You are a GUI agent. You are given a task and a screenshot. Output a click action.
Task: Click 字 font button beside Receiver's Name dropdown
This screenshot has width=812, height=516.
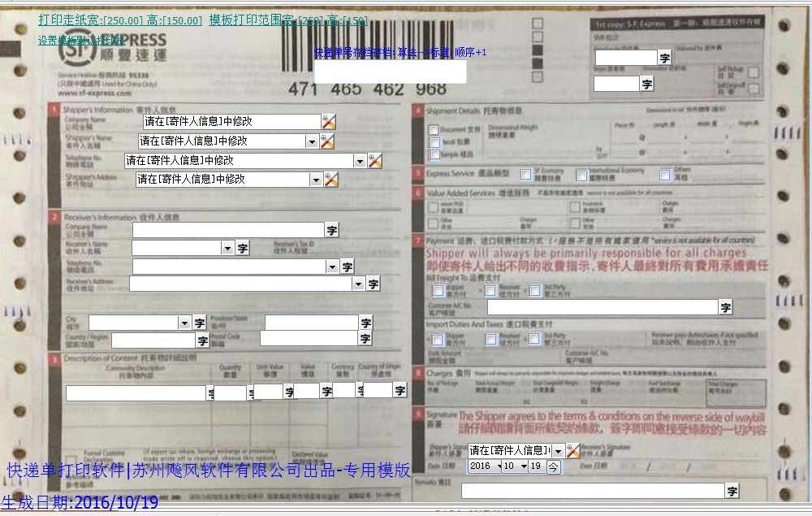(242, 248)
